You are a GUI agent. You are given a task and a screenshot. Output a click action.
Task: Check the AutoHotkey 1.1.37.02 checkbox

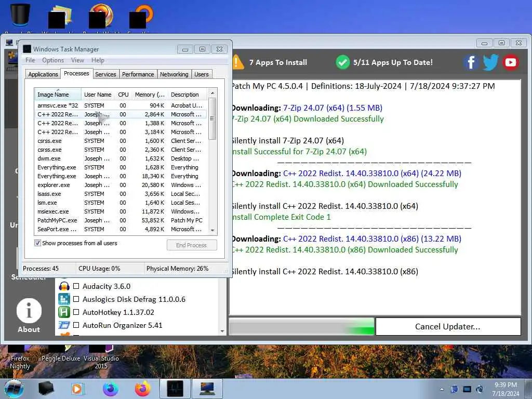tap(76, 312)
